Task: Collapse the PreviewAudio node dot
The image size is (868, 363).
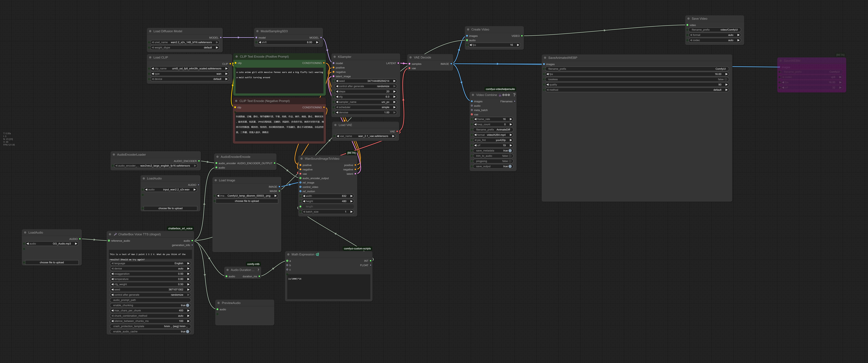Action: (218, 303)
